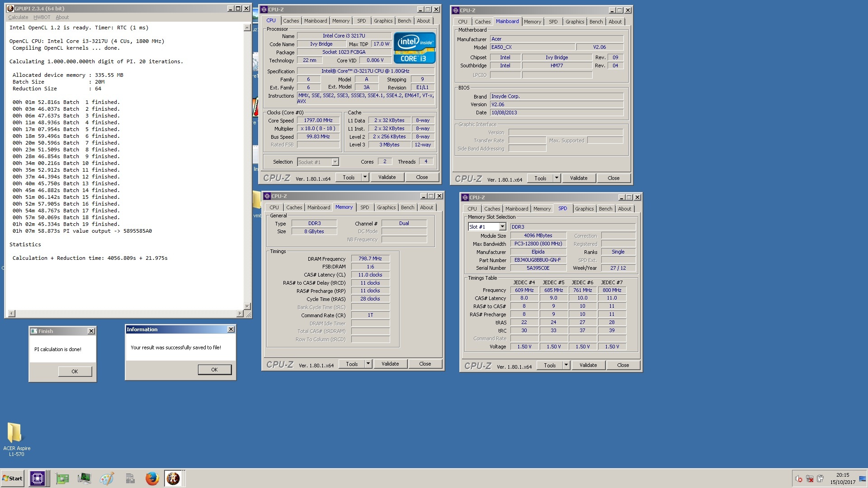
Task: Switch to Memory tab in the SPD window
Action: click(x=542, y=209)
